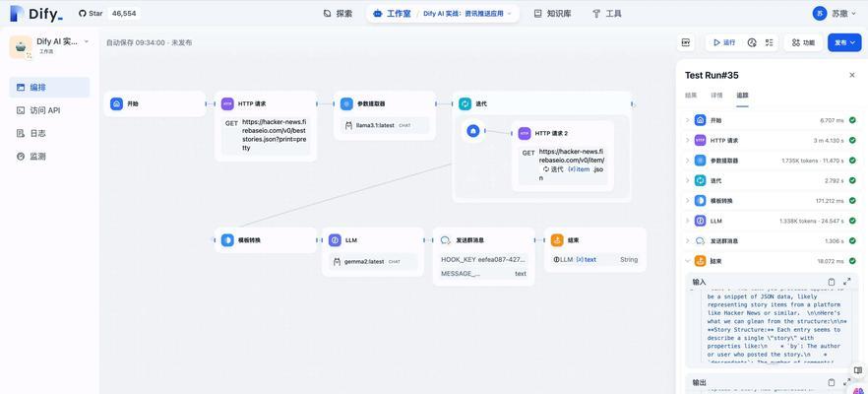The image size is (868, 394).
Task: Click the LLM icon in trace list
Action: coord(701,221)
